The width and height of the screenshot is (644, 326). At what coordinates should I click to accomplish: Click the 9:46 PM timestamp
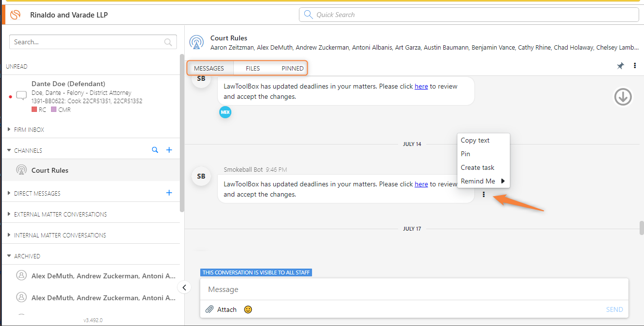point(277,170)
